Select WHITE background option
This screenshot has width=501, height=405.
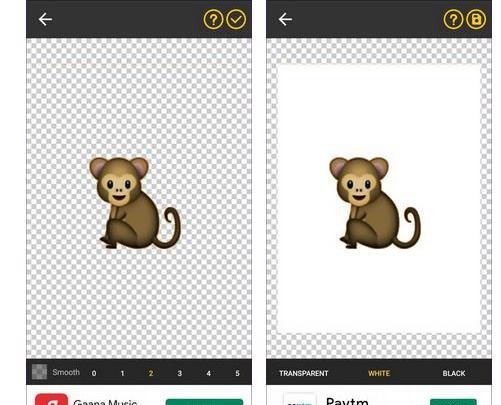[379, 373]
